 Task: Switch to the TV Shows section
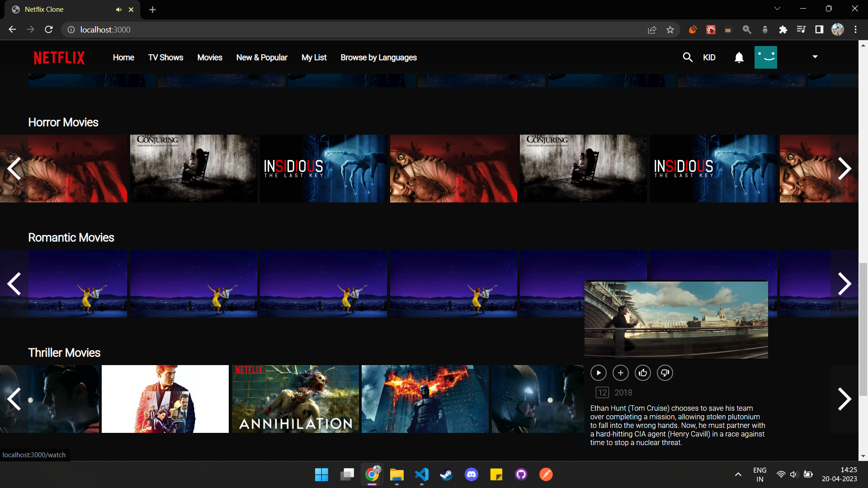(x=165, y=57)
